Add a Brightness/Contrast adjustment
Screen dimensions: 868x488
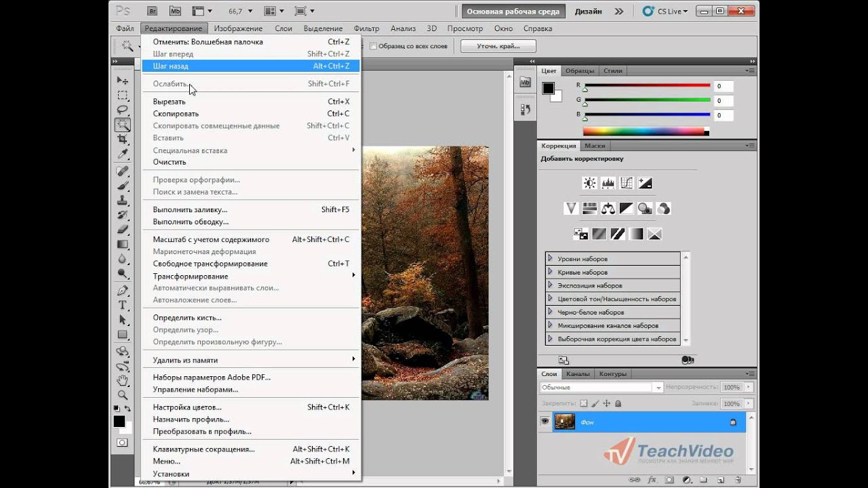589,183
